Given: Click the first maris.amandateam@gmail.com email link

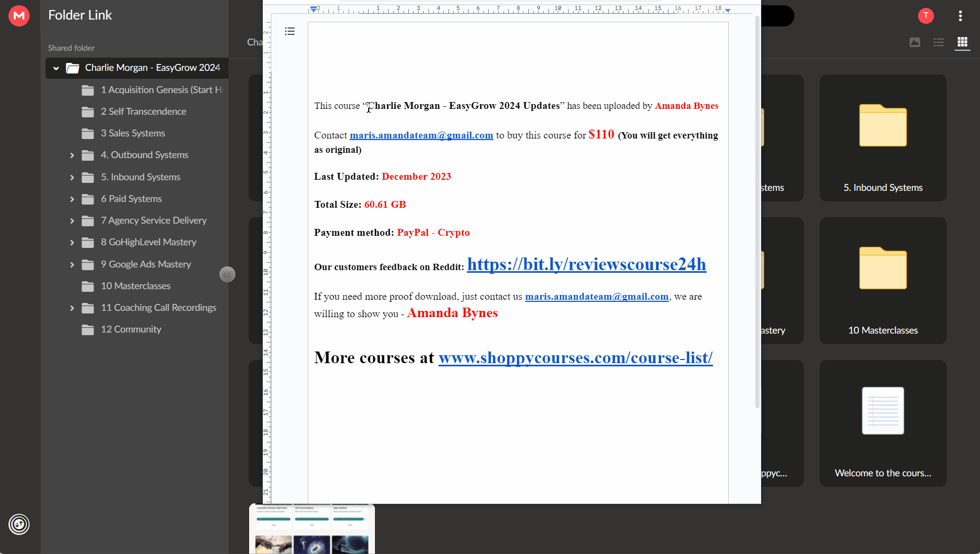Looking at the screenshot, I should coord(422,135).
